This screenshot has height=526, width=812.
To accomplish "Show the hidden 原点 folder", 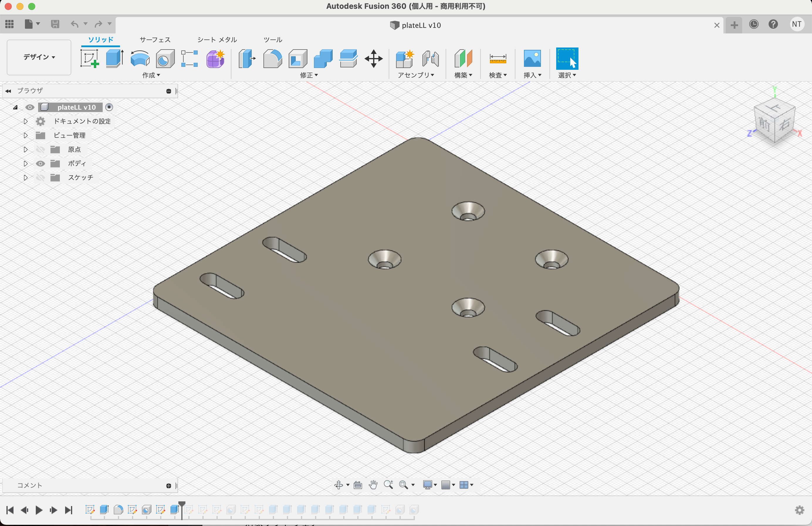I will click(40, 149).
